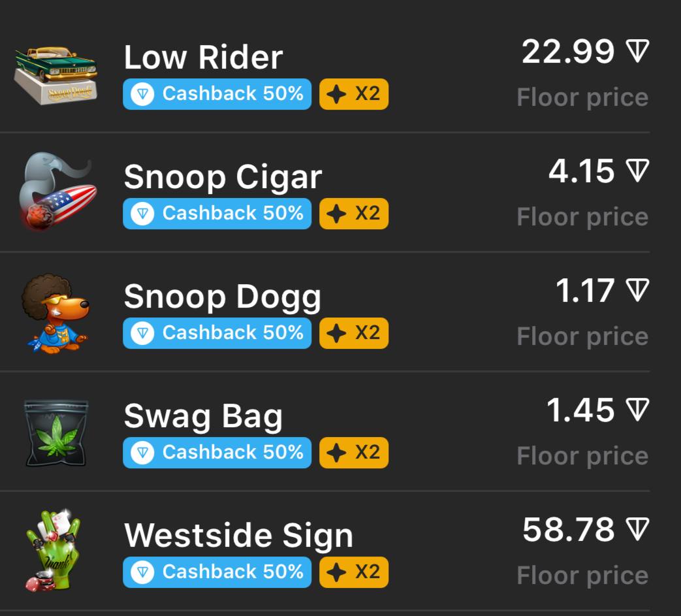Select the X2 badge on Westside Sign row
681x616 pixels.
tap(354, 572)
